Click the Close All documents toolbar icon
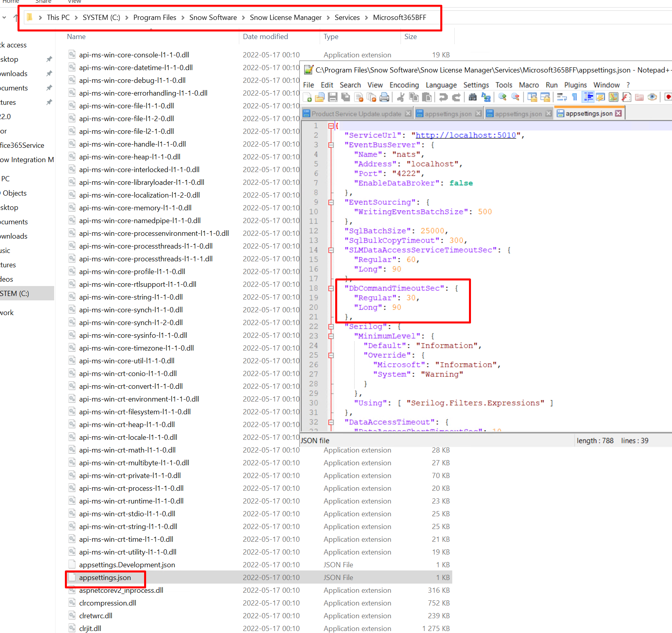Viewport: 672px width, 633px height. tap(372, 97)
